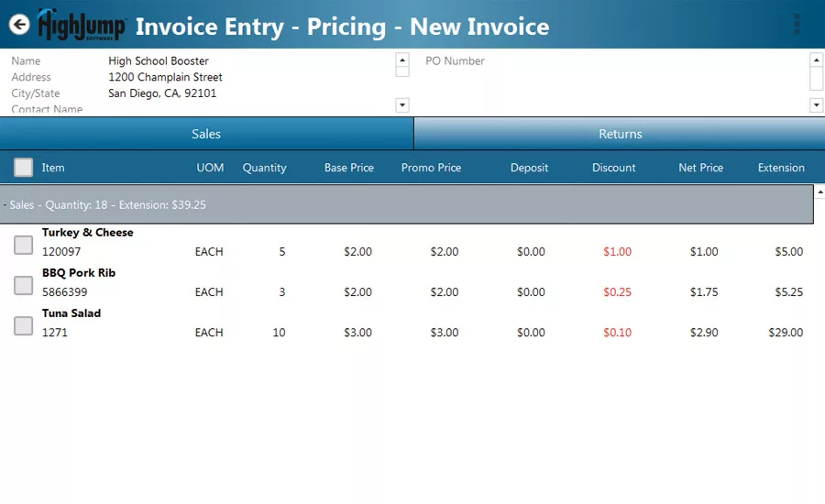The width and height of the screenshot is (825, 504).
Task: Click the $2.90 net price value
Action: 704,333
